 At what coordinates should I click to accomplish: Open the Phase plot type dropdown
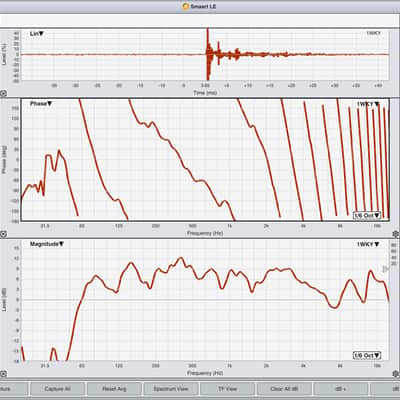click(41, 104)
